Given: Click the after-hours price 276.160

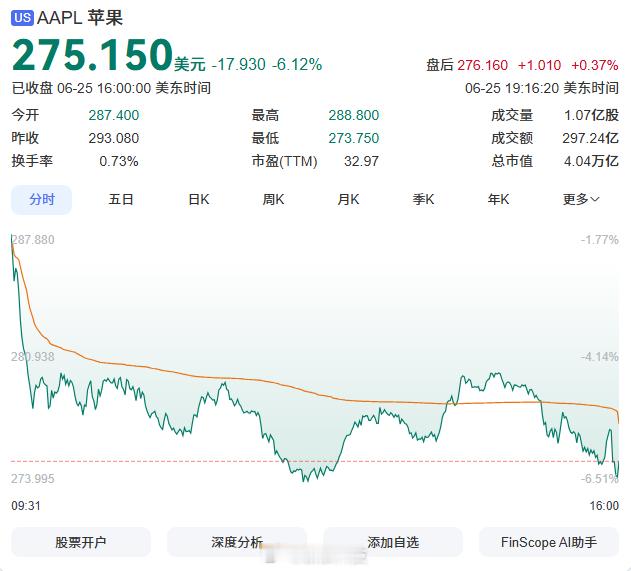Looking at the screenshot, I should [483, 65].
